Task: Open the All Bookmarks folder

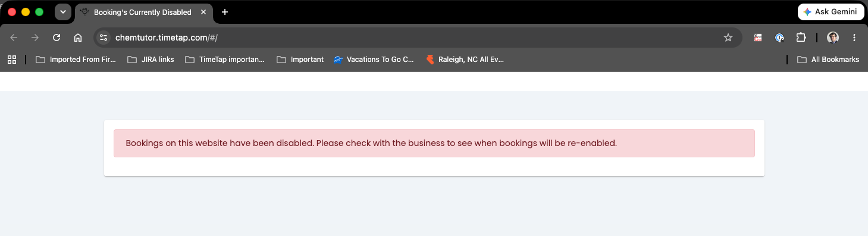Action: tap(828, 60)
